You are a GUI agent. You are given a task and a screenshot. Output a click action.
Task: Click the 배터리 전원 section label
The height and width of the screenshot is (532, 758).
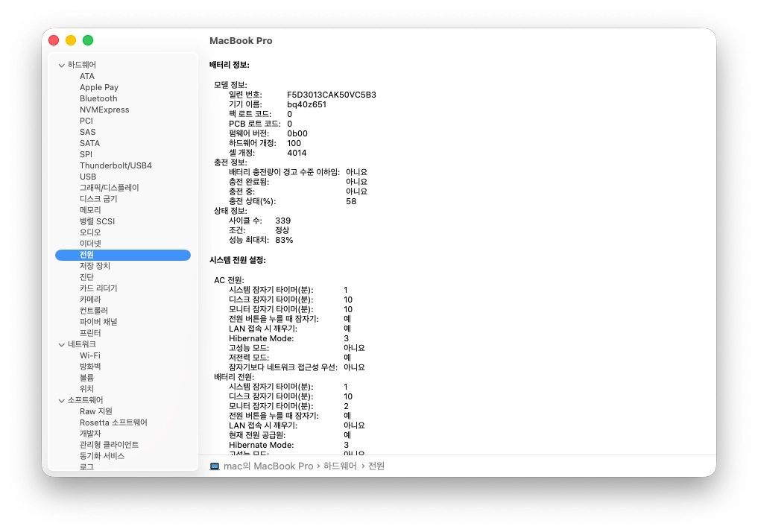(234, 377)
